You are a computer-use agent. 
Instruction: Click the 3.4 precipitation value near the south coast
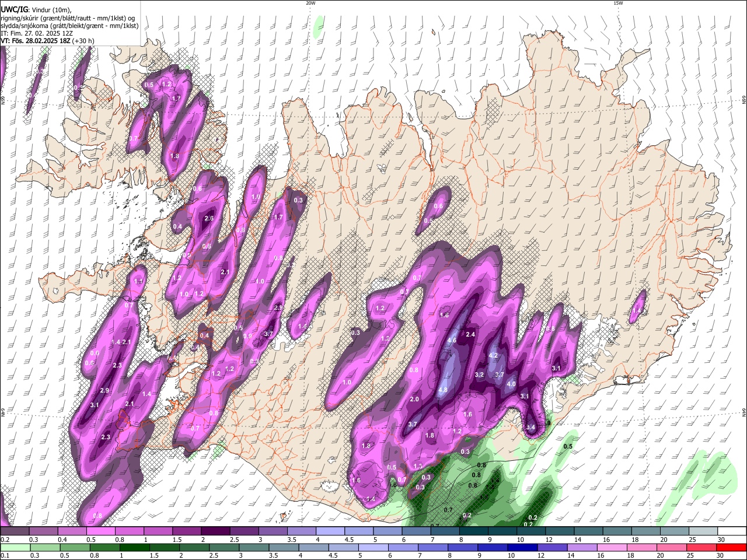530,428
